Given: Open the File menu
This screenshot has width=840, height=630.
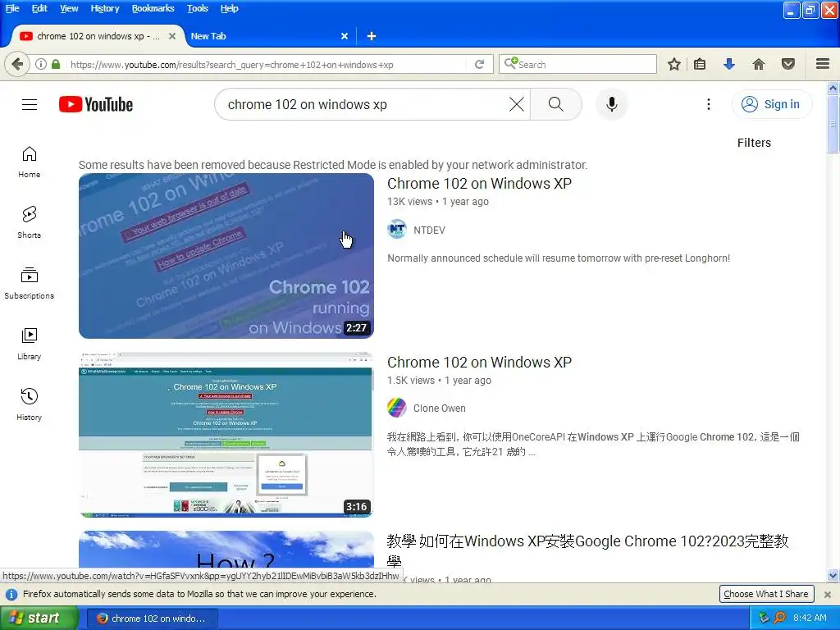Looking at the screenshot, I should click(x=12, y=8).
